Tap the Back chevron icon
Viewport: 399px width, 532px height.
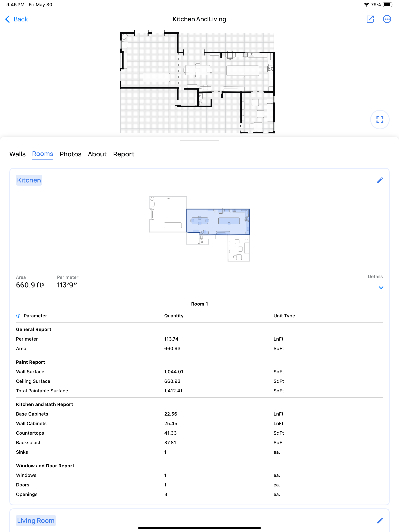[7, 19]
